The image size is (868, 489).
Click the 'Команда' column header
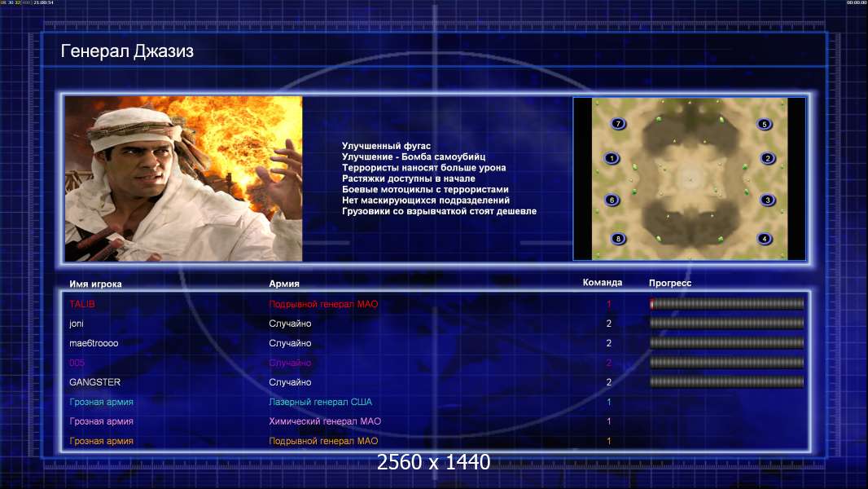pos(603,283)
